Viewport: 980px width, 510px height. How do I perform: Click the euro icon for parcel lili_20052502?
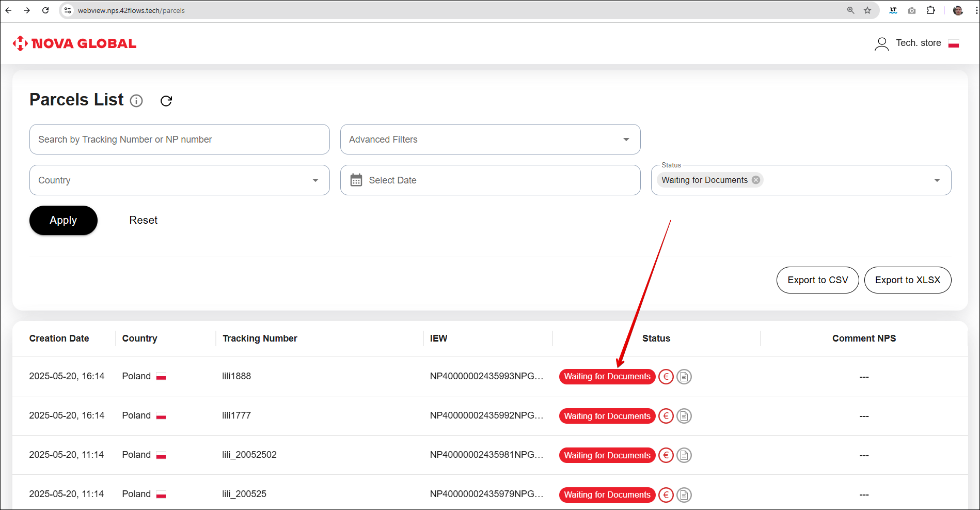coord(666,455)
